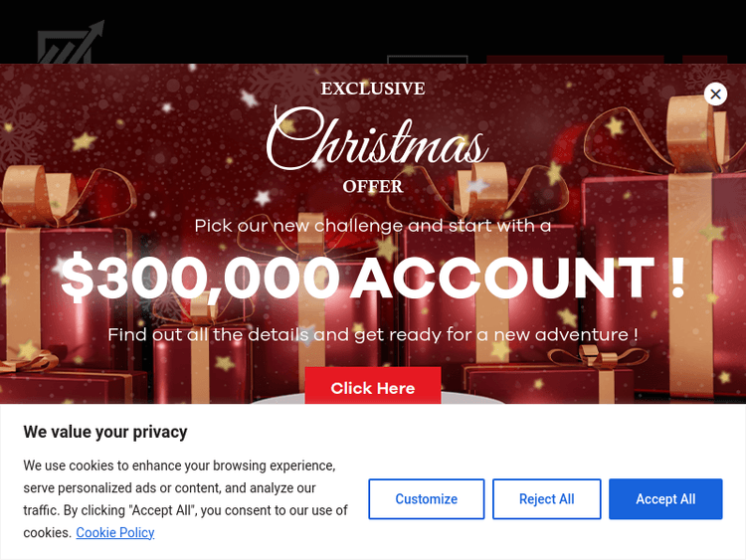Click the Pick our new challenge line
Screen dimensions: 746x560
pos(373,225)
